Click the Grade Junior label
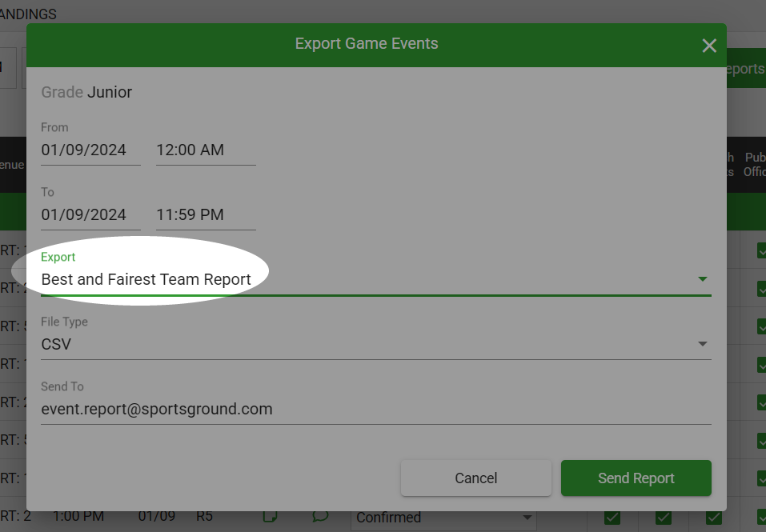 coord(86,92)
